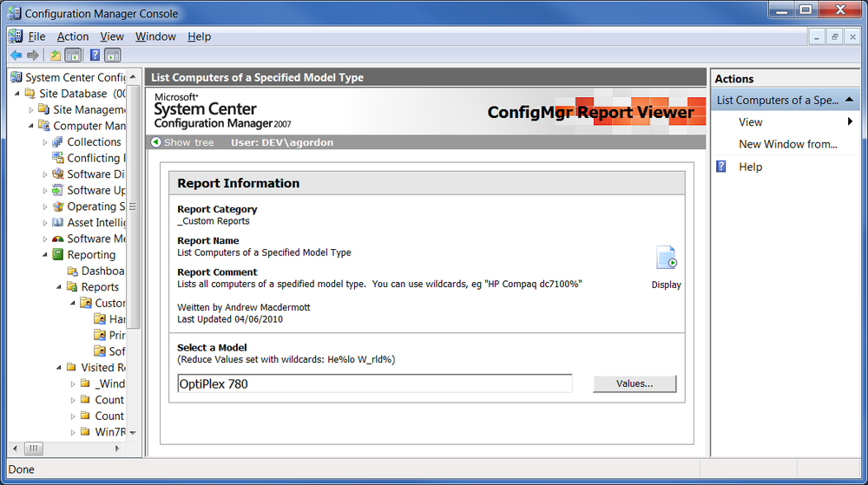Click the System Center root node icon

coord(16,77)
